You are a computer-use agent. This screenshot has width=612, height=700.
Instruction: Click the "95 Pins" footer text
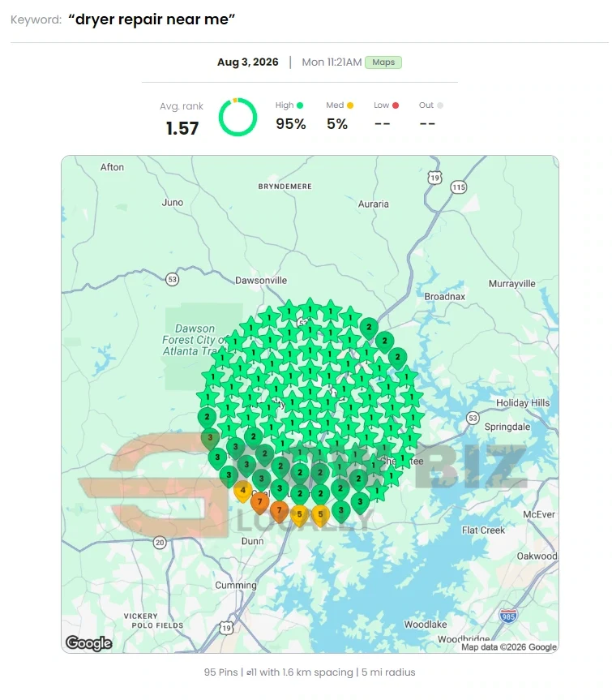(x=220, y=672)
